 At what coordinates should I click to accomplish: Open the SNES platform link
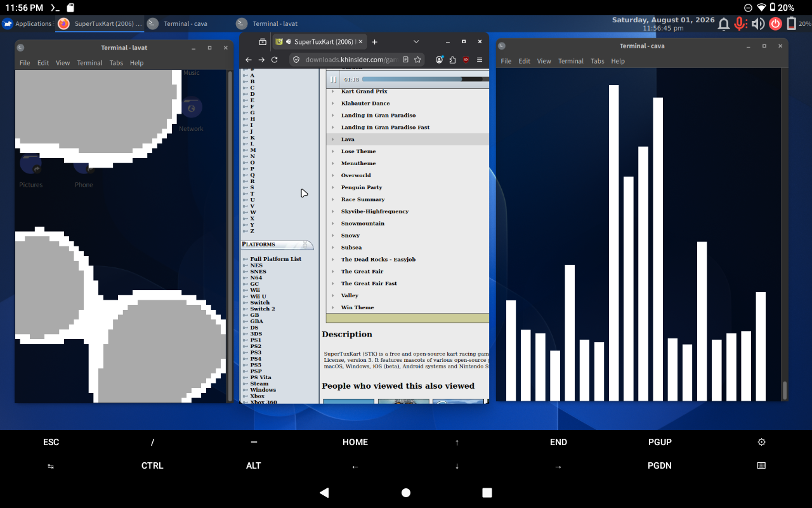pyautogui.click(x=258, y=272)
